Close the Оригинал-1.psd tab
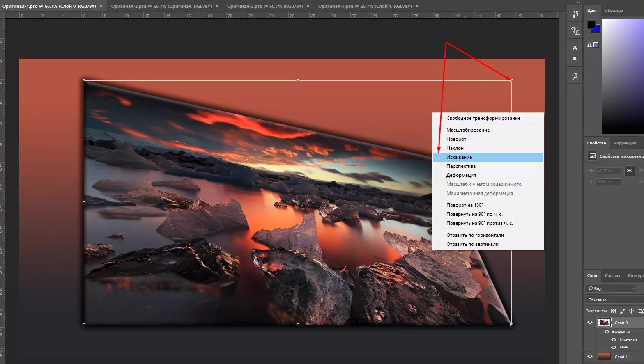The height and width of the screenshot is (364, 644). coord(101,6)
